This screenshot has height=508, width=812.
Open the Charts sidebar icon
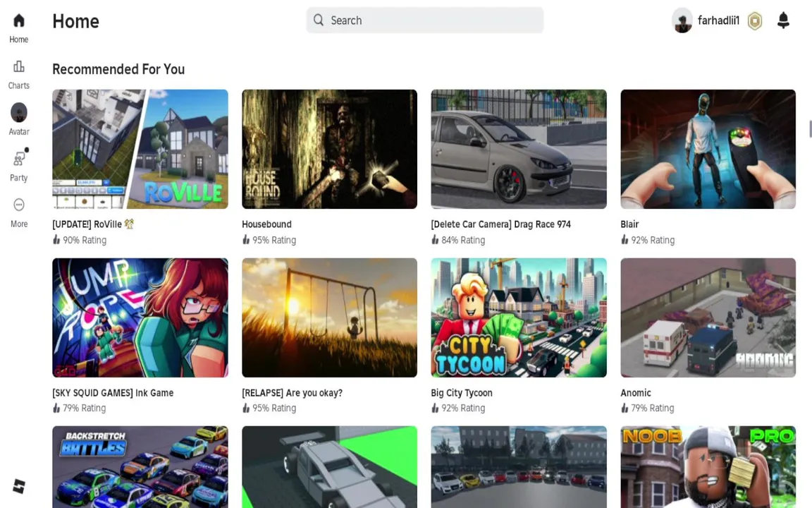pyautogui.click(x=18, y=66)
